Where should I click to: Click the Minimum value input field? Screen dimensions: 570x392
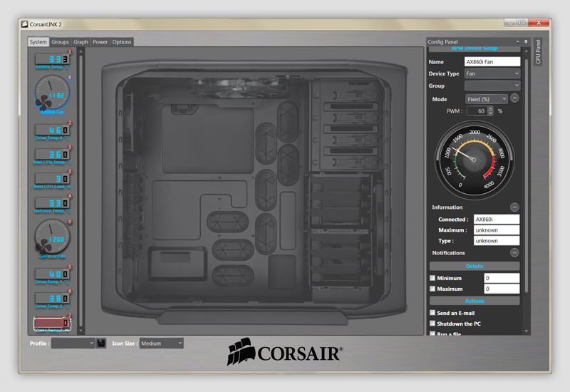point(502,278)
